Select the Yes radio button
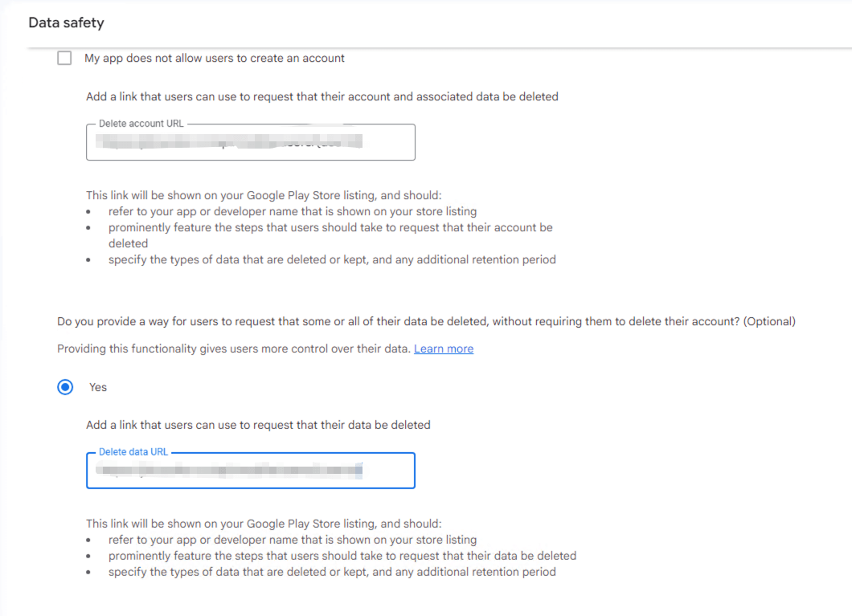Image resolution: width=852 pixels, height=616 pixels. pos(65,387)
